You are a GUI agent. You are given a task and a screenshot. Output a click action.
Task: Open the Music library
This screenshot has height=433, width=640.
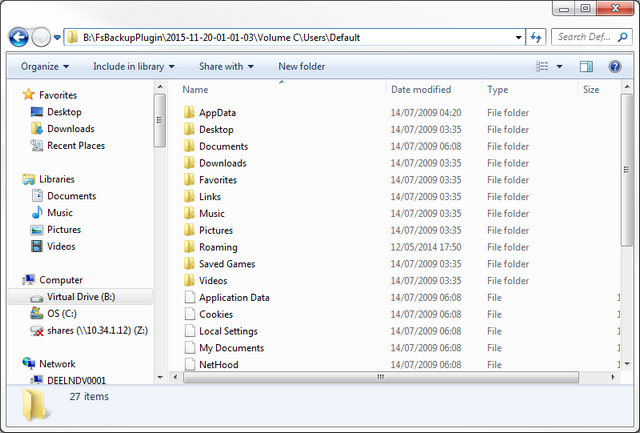click(x=52, y=213)
